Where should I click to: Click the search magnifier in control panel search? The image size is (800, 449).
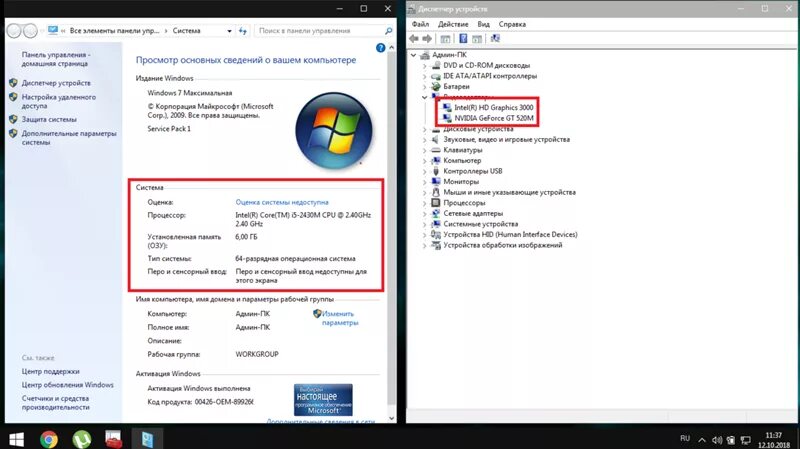click(388, 31)
